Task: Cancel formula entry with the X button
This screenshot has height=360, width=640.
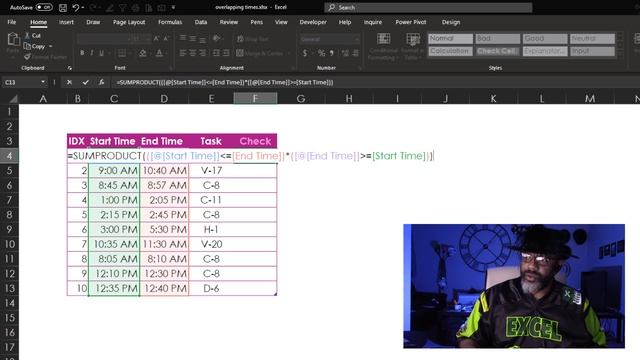Action: point(69,82)
